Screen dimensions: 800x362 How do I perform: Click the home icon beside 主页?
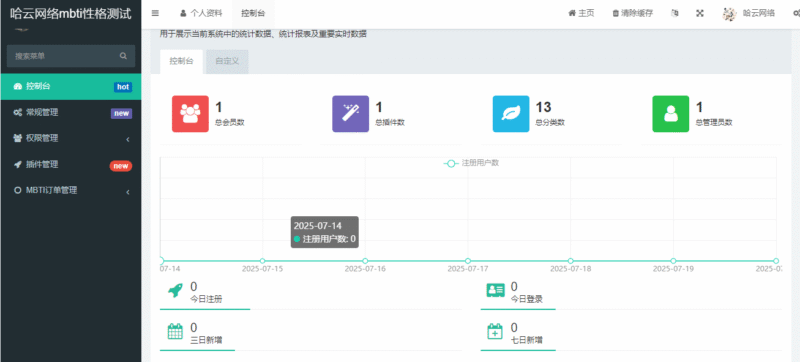click(572, 13)
